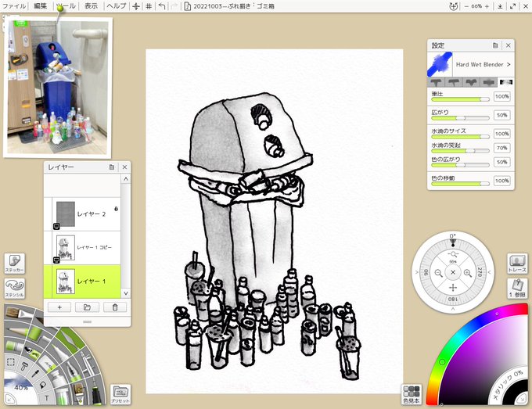Toggle canvas symmetry icon in top bar
The image size is (532, 409).
[x=136, y=6]
